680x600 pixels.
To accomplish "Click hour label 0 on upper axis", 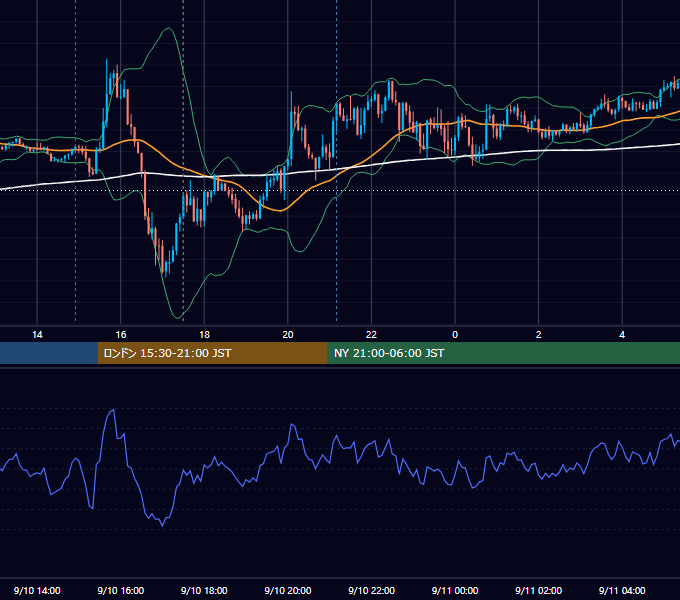I will [455, 335].
